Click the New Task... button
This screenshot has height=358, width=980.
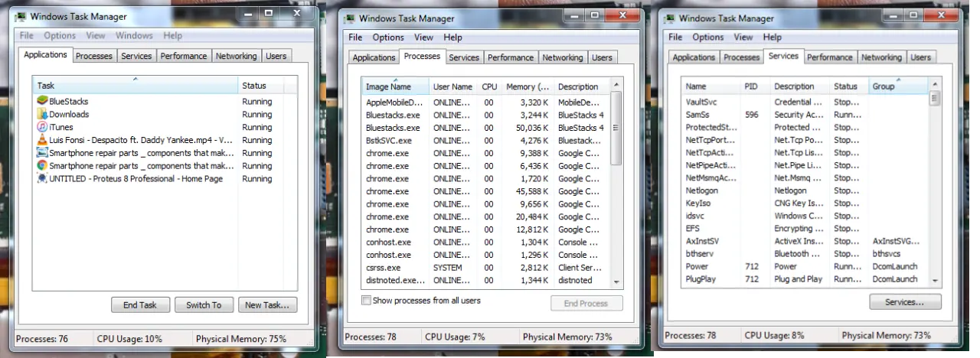[267, 304]
